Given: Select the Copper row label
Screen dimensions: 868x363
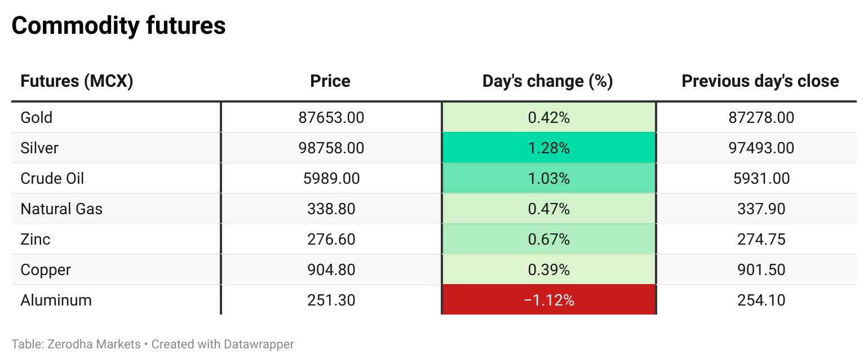Looking at the screenshot, I should click(46, 270).
